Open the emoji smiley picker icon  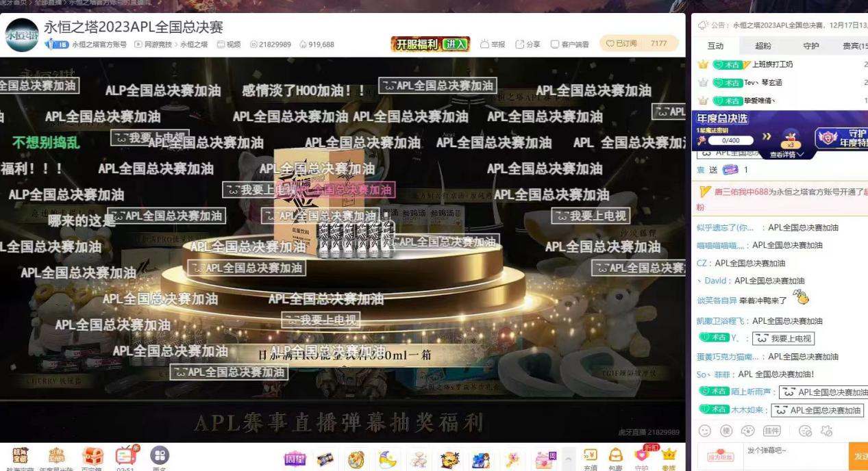(x=704, y=432)
